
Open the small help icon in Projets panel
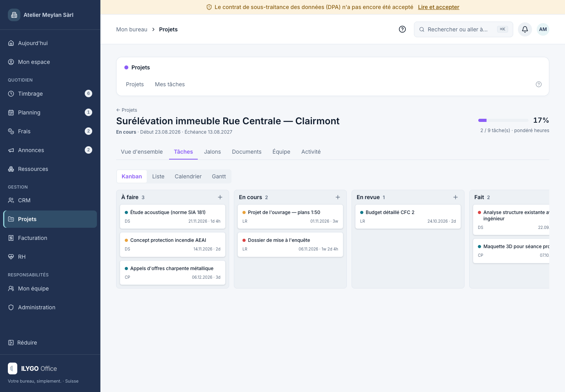coord(539,84)
